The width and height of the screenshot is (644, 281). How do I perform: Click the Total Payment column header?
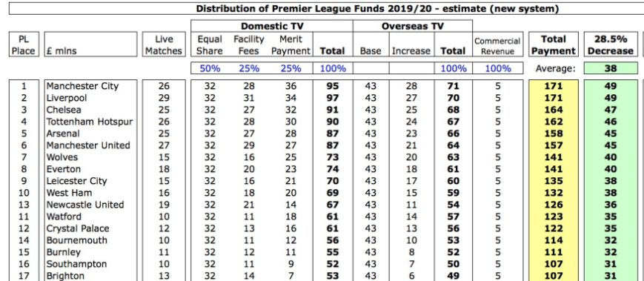(x=554, y=44)
